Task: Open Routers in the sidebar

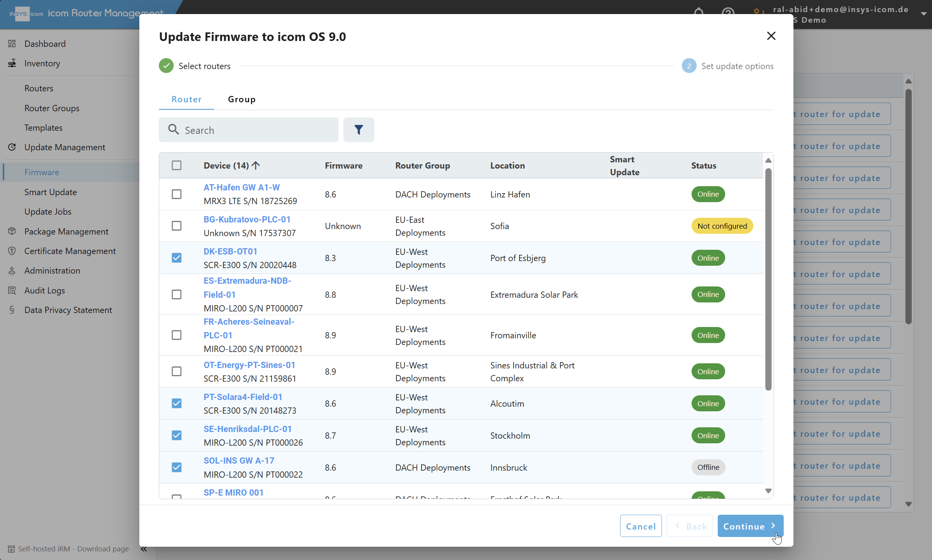Action: [39, 88]
